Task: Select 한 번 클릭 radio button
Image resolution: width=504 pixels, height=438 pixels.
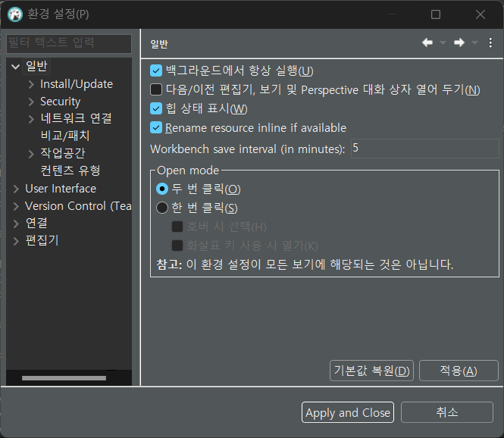Action: (x=162, y=208)
